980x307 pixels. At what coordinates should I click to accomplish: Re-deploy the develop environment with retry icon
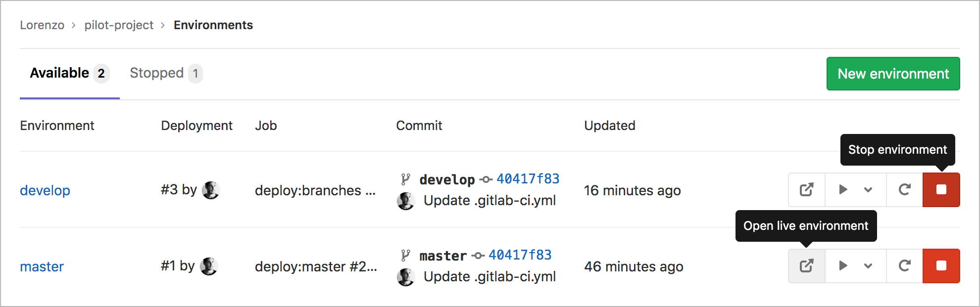click(x=905, y=190)
